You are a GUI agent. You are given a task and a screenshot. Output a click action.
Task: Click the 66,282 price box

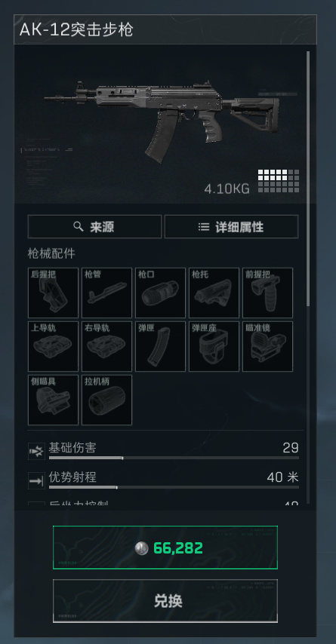pyautogui.click(x=165, y=547)
